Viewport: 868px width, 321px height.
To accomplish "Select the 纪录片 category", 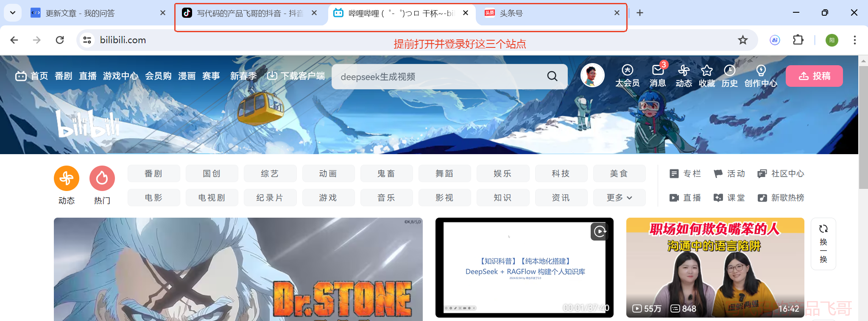I will [x=270, y=198].
